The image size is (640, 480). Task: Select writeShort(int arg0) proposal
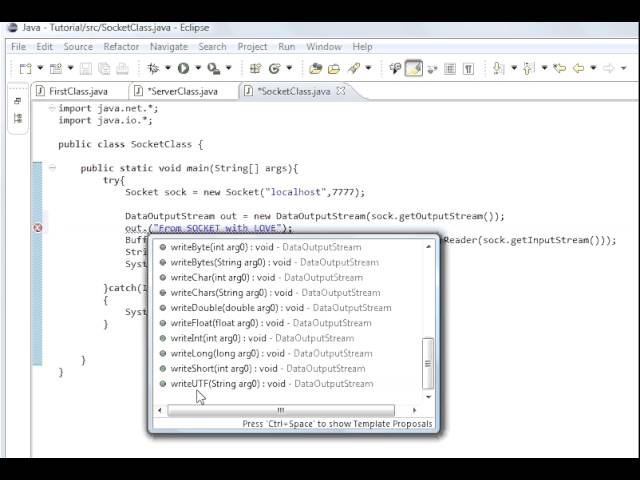pyautogui.click(x=288, y=369)
